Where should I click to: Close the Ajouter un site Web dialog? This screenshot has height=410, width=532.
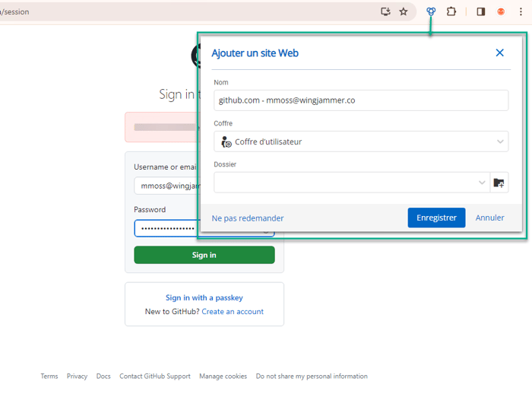click(x=499, y=52)
